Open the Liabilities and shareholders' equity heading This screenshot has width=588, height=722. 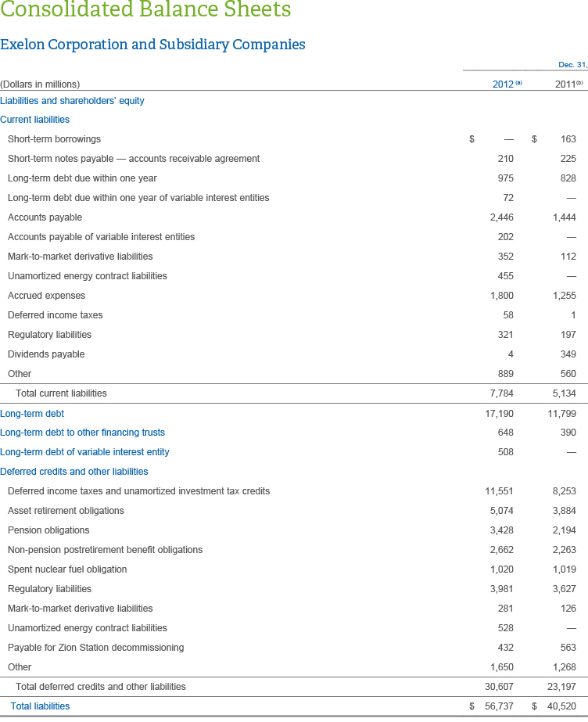(72, 100)
